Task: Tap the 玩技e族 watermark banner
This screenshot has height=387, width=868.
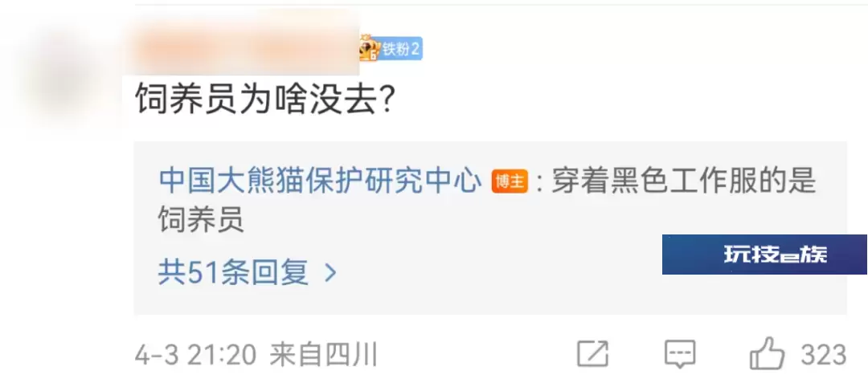Action: click(764, 255)
